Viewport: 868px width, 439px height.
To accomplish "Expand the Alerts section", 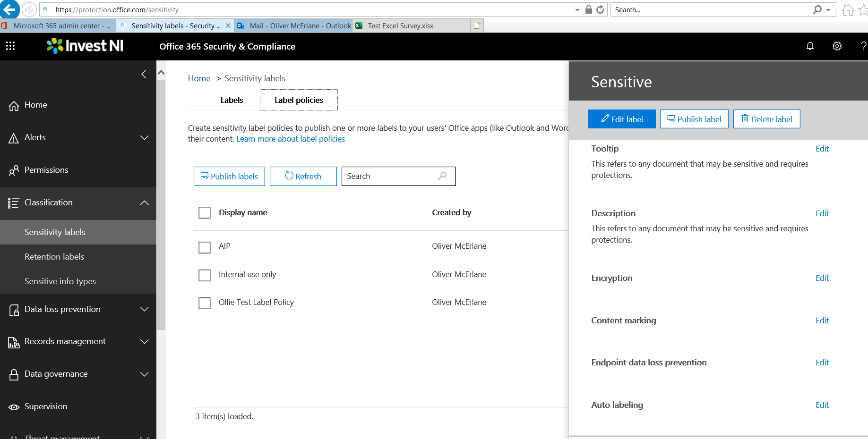I will point(145,137).
